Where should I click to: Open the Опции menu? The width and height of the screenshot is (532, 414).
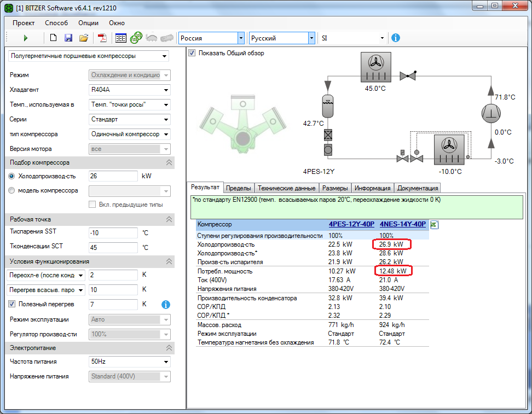tap(88, 23)
